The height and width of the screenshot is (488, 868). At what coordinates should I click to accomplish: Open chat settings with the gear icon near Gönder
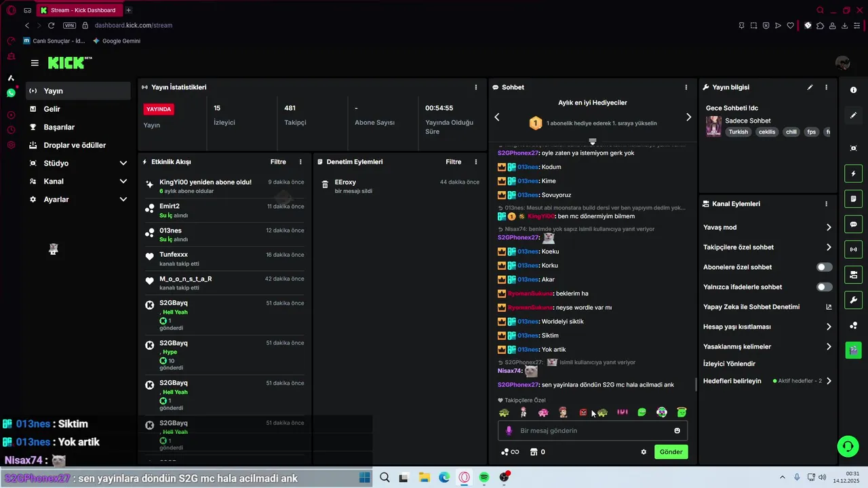pos(644,452)
